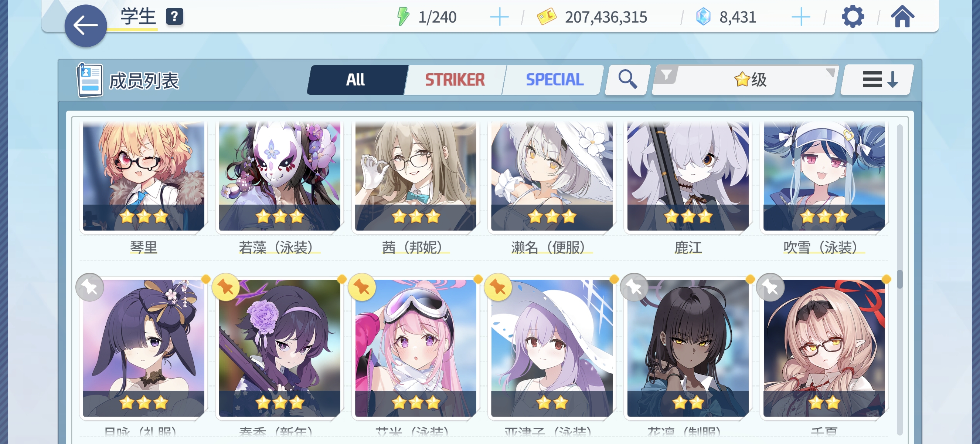This screenshot has width=980, height=444.
Task: Switch to the STRIKER tab
Action: 455,80
